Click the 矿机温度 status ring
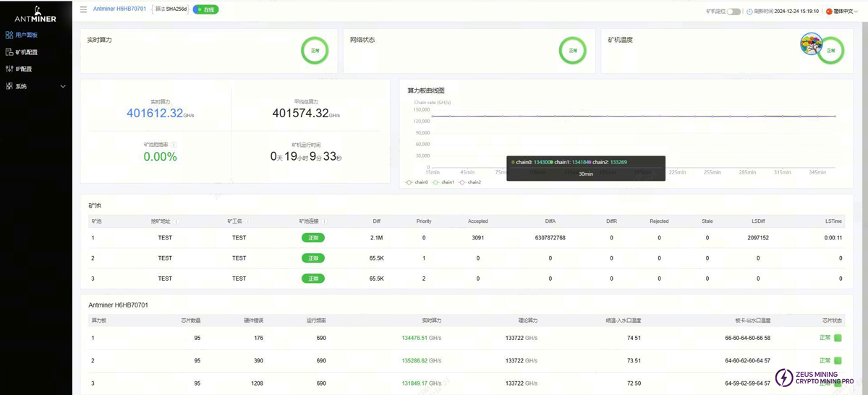 pos(831,51)
